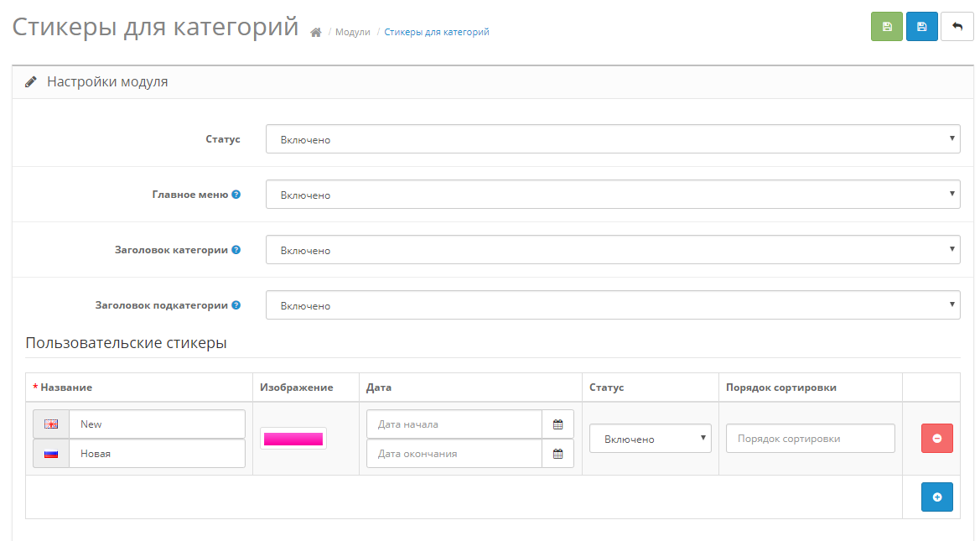
Task: Expand the Главное меню dropdown
Action: tap(612, 195)
